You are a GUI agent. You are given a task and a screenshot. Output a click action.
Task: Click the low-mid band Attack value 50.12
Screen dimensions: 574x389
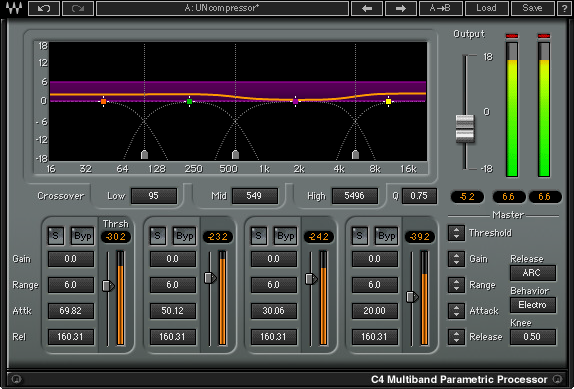172,311
